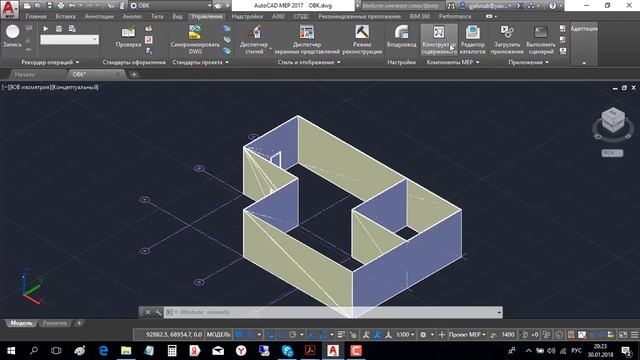
Task: Open the ОВК workspace dropdown
Action: (171, 6)
